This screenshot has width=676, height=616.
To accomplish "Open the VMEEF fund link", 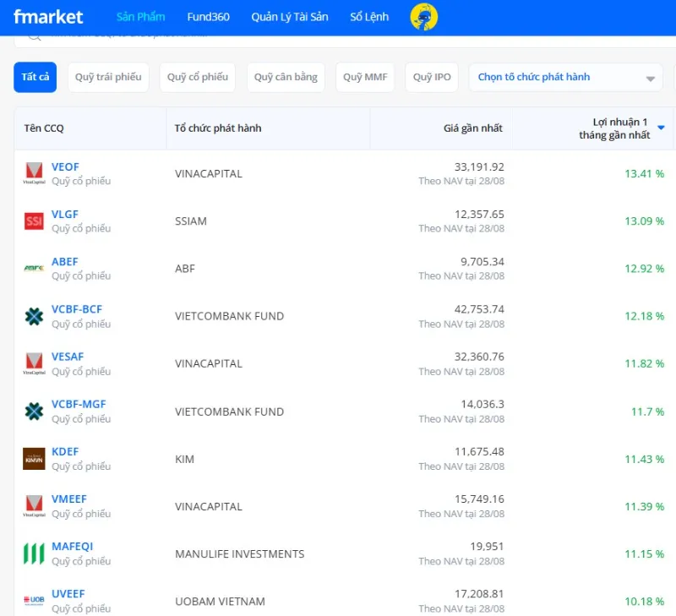I will point(69,499).
